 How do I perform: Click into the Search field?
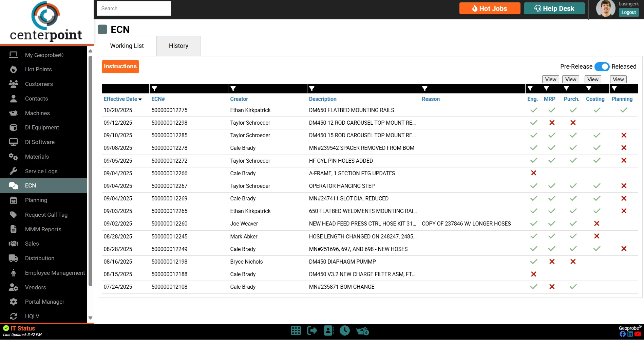click(x=134, y=8)
